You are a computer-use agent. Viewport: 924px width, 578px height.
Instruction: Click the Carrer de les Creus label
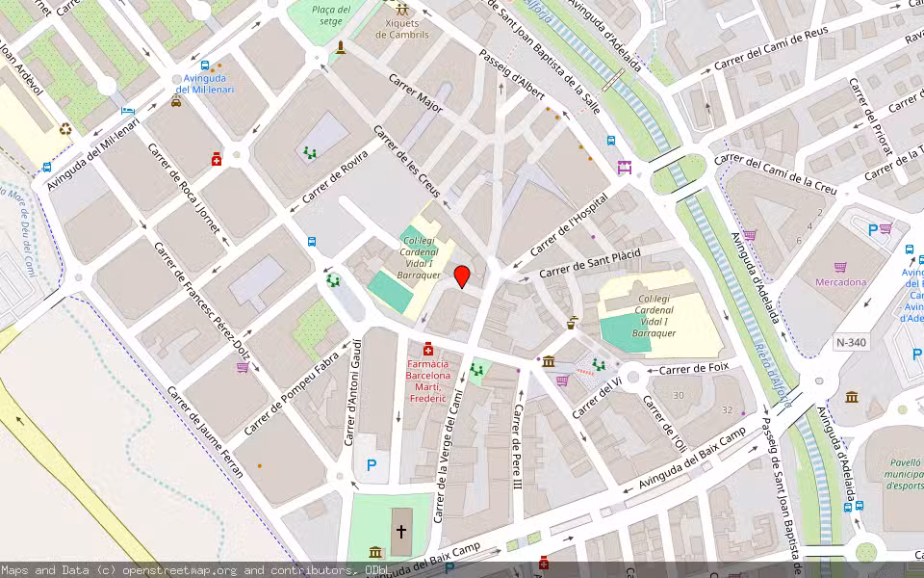click(407, 161)
